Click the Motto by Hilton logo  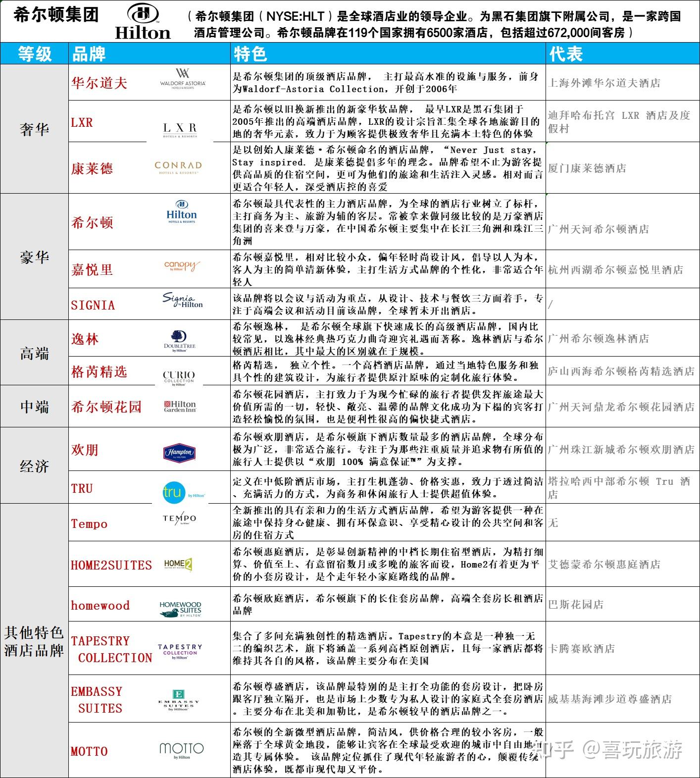(182, 750)
